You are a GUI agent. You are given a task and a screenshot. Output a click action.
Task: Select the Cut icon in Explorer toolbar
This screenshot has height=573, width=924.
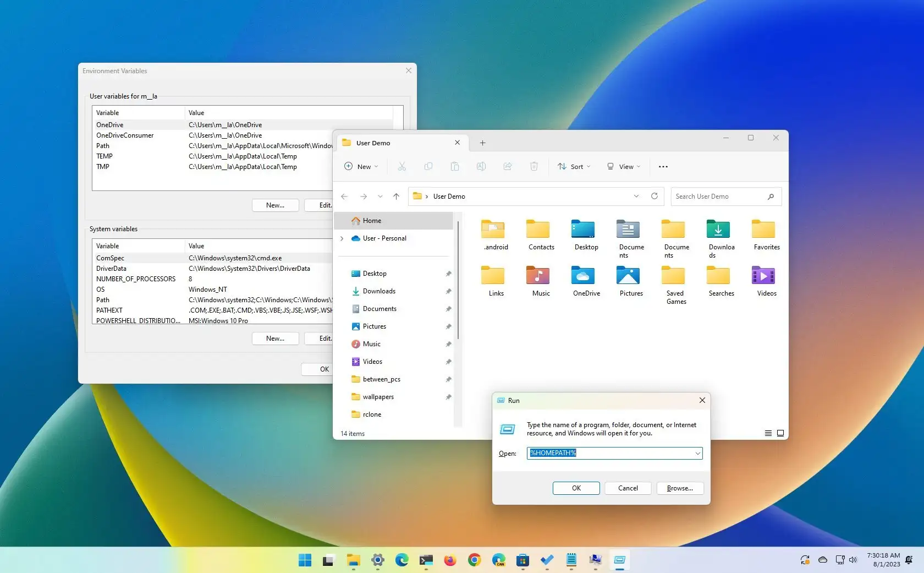tap(402, 167)
